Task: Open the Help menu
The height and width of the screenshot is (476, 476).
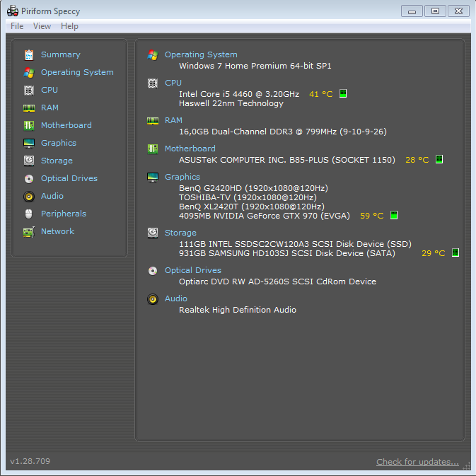Action: (69, 26)
